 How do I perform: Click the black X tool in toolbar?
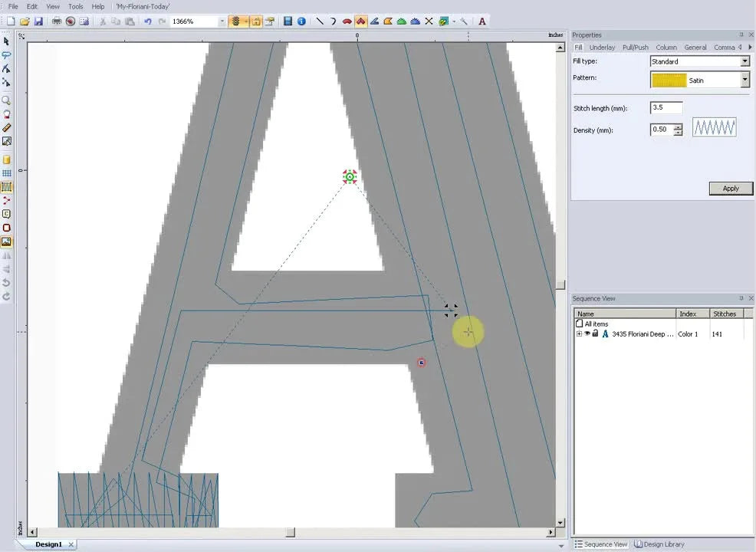(429, 21)
